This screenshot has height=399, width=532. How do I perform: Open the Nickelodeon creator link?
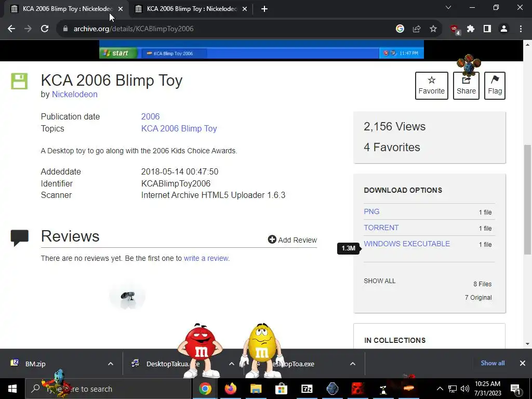point(75,95)
